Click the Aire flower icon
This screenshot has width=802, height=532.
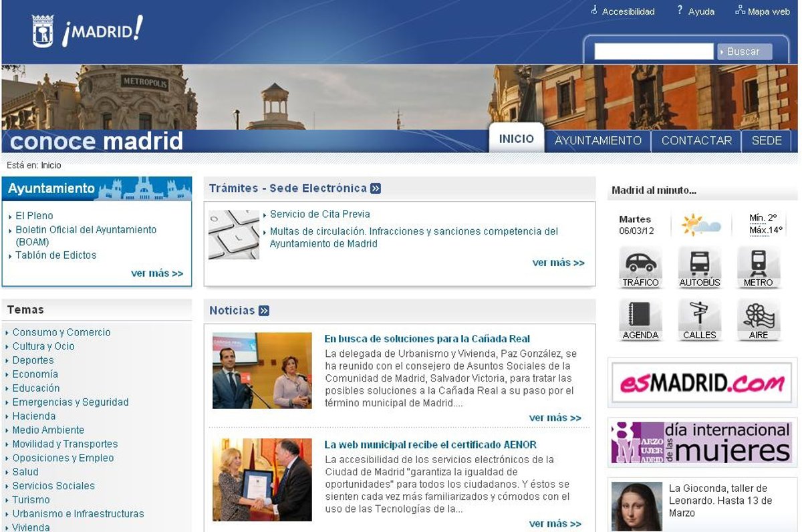[758, 315]
